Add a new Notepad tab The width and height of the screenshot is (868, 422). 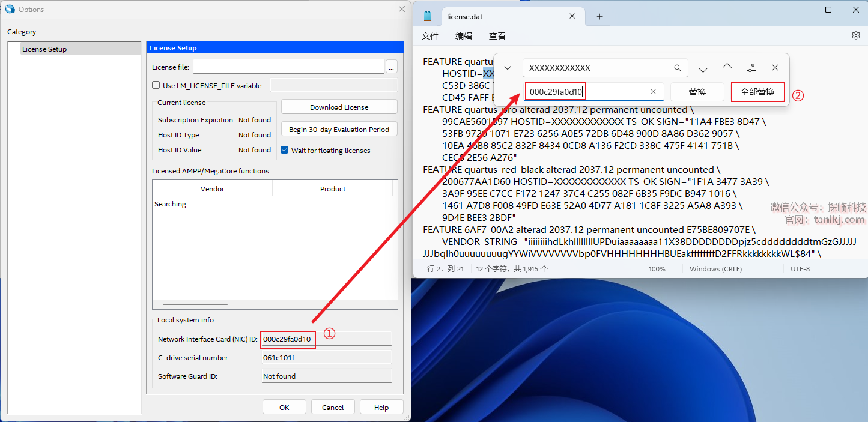pyautogui.click(x=599, y=16)
